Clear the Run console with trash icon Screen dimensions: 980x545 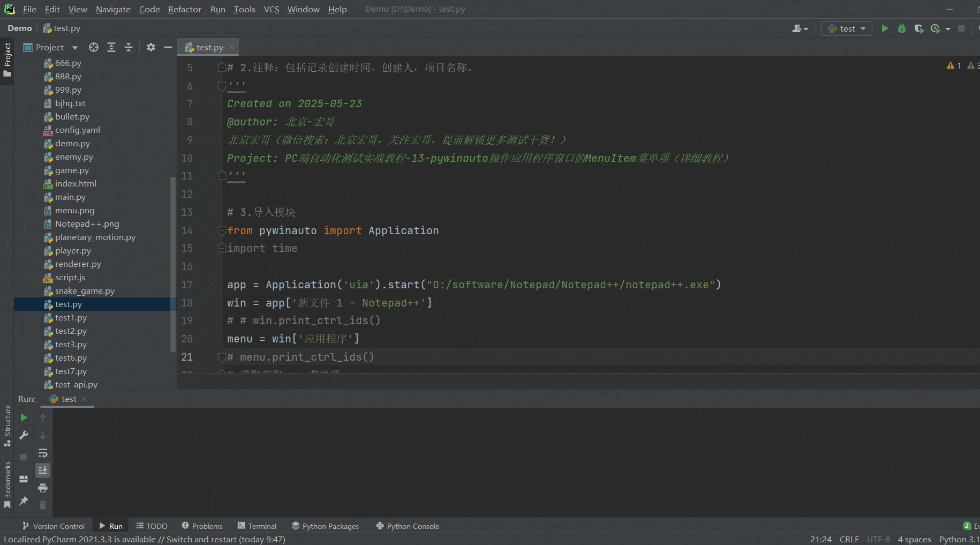click(x=43, y=505)
